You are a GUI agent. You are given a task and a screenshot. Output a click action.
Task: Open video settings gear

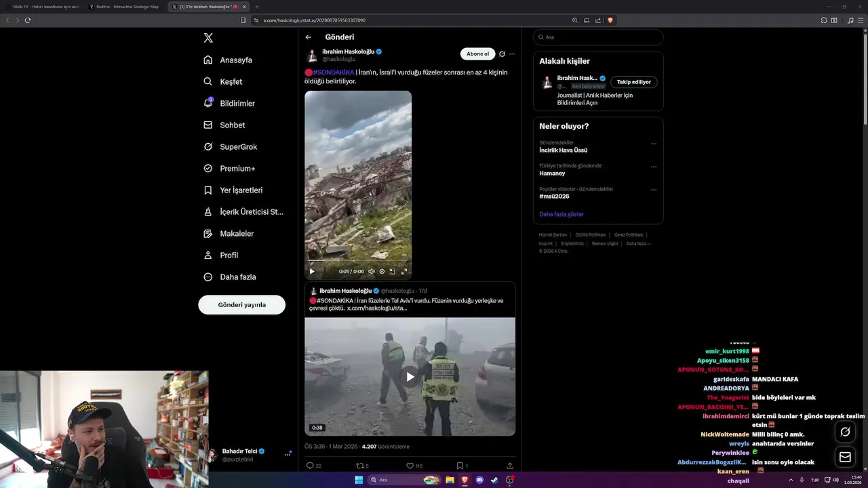pyautogui.click(x=382, y=271)
